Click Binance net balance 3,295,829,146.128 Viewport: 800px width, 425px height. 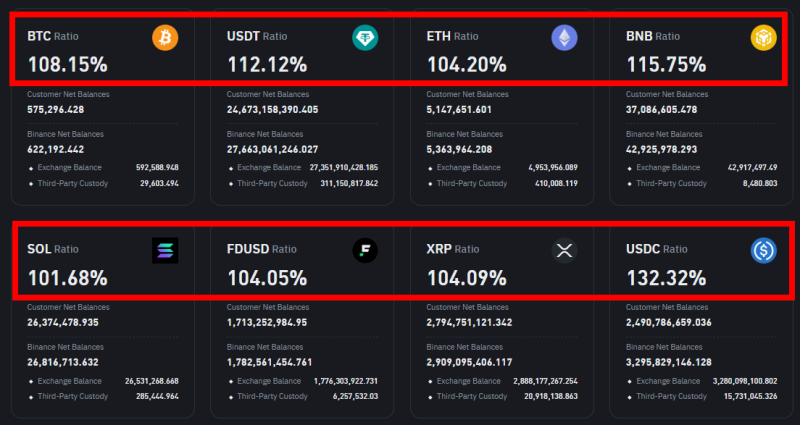pos(669,362)
